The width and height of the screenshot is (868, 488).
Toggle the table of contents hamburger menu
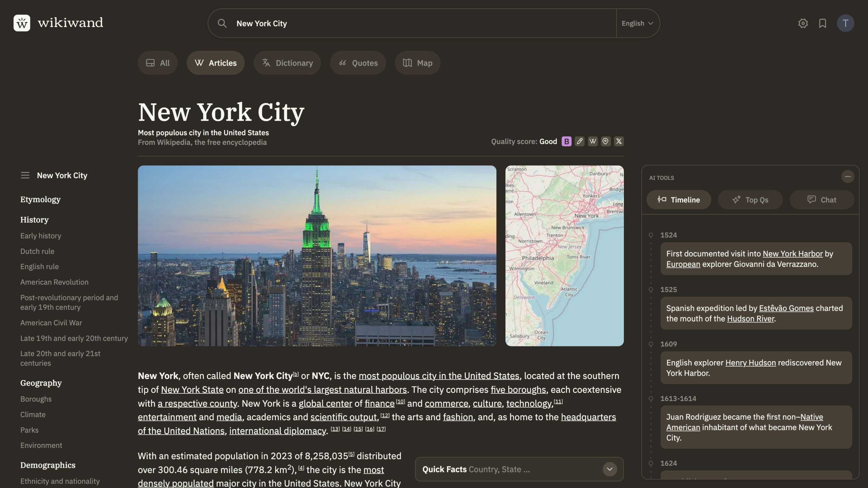tap(25, 175)
